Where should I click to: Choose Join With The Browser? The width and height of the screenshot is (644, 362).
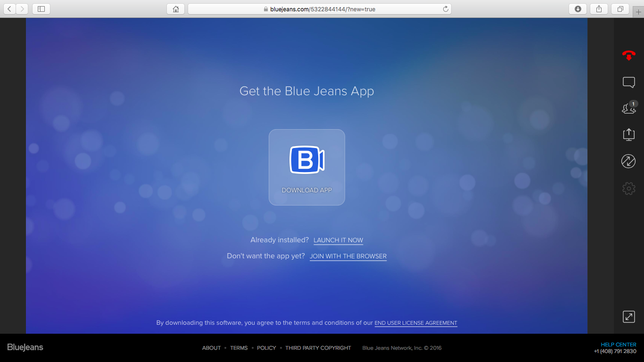(348, 256)
